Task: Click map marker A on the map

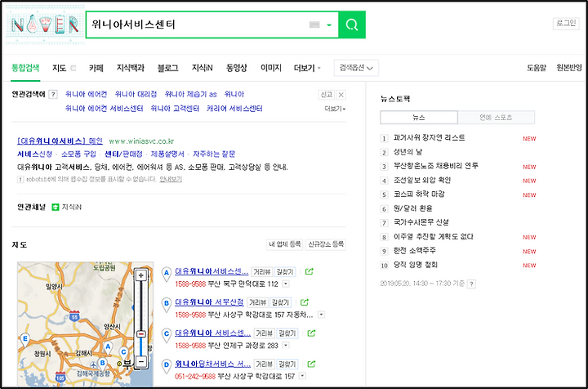Action: point(108,347)
